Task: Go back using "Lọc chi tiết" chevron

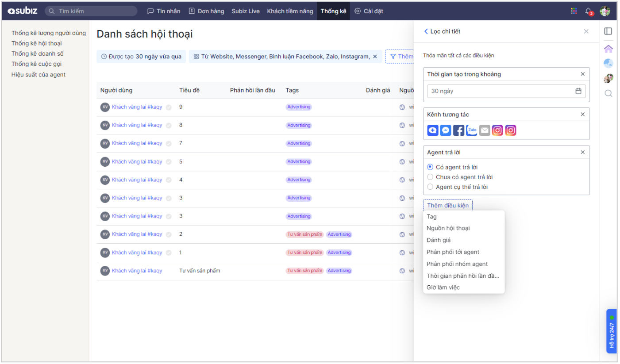Action: (x=426, y=31)
